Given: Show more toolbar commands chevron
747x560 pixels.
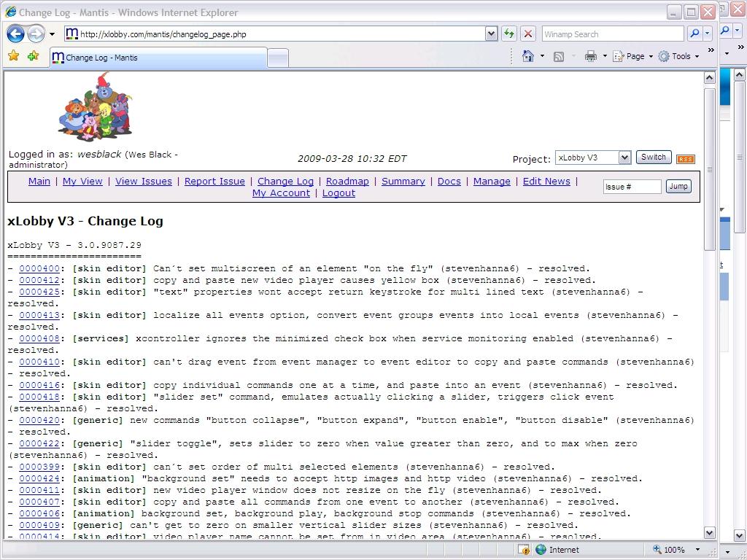Looking at the screenshot, I should (711, 50).
